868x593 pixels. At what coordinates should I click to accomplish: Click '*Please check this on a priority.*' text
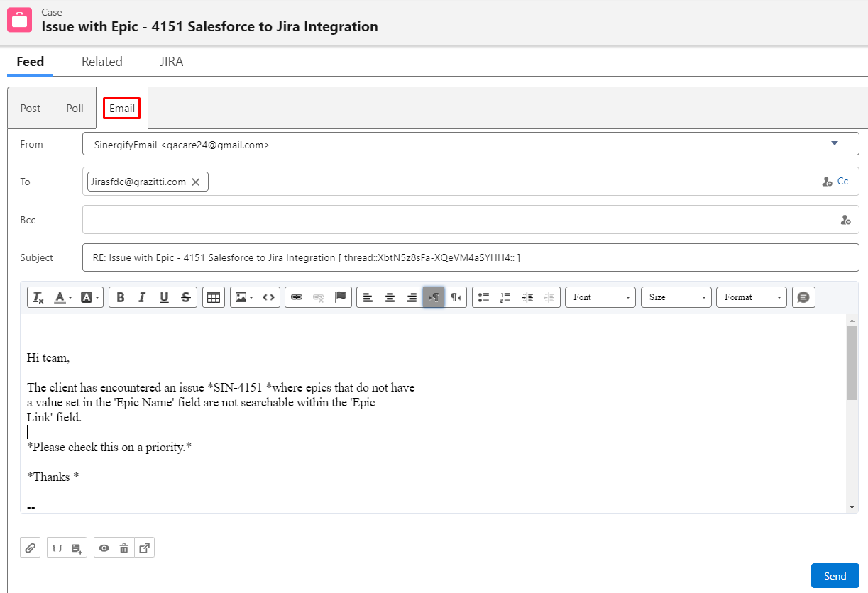pos(109,448)
